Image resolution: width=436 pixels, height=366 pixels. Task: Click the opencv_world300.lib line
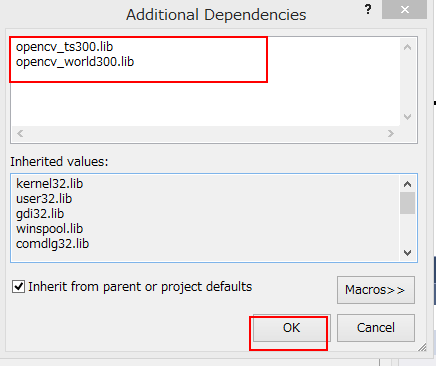(x=75, y=62)
